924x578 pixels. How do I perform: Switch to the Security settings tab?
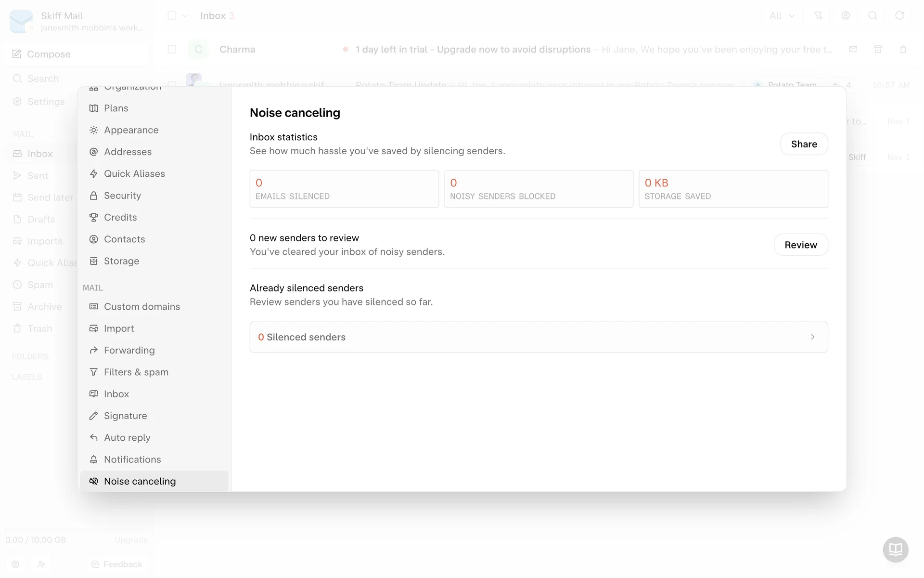point(122,196)
